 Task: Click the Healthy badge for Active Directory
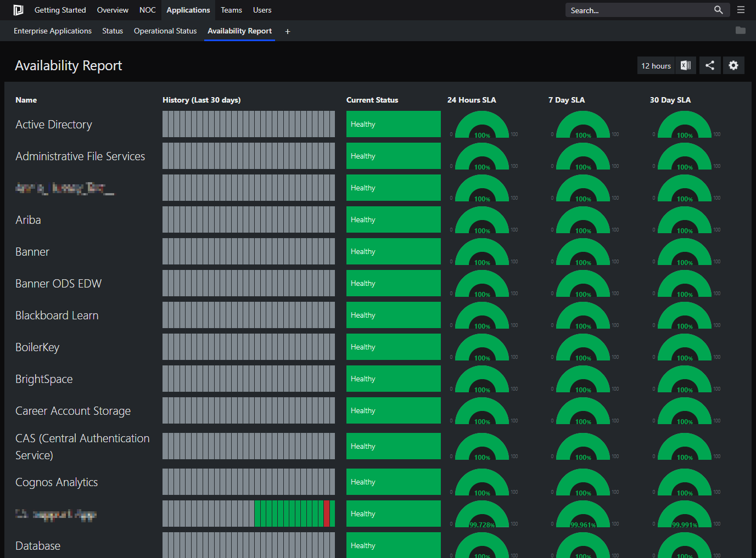pyautogui.click(x=393, y=124)
